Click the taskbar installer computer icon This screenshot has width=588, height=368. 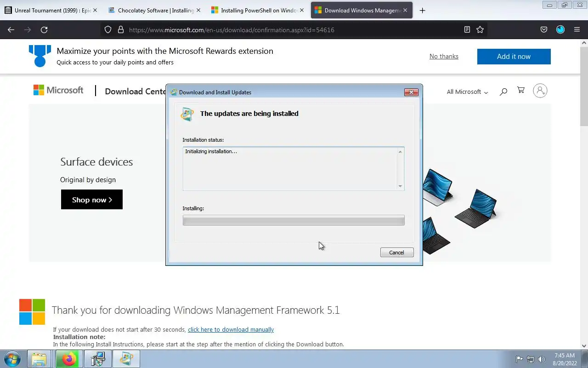point(98,359)
